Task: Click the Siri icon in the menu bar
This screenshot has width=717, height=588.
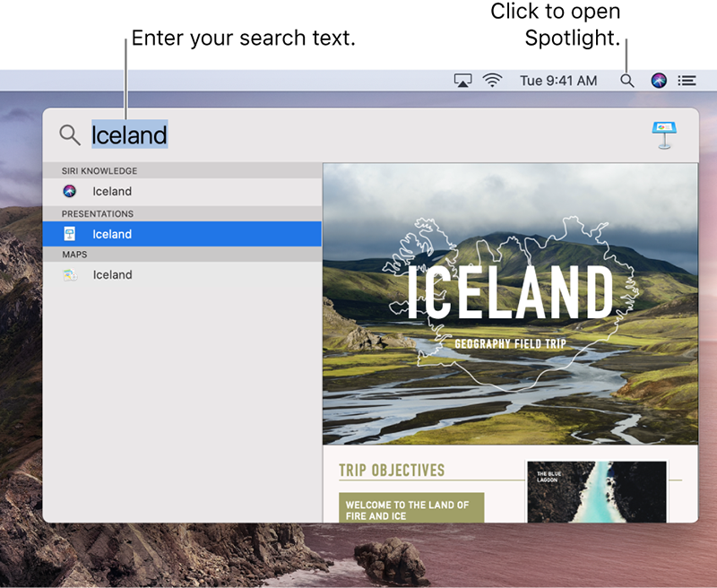Action: [659, 81]
